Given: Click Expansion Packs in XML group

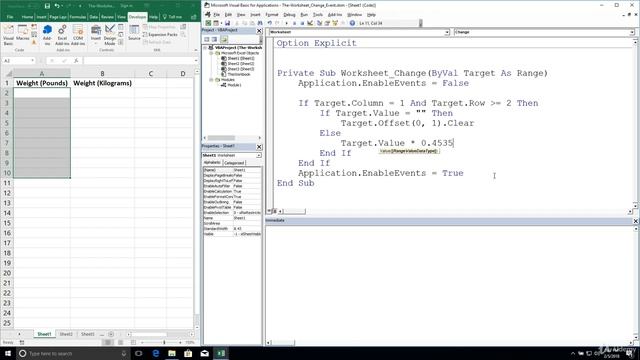Looking at the screenshot, I should point(160,35).
